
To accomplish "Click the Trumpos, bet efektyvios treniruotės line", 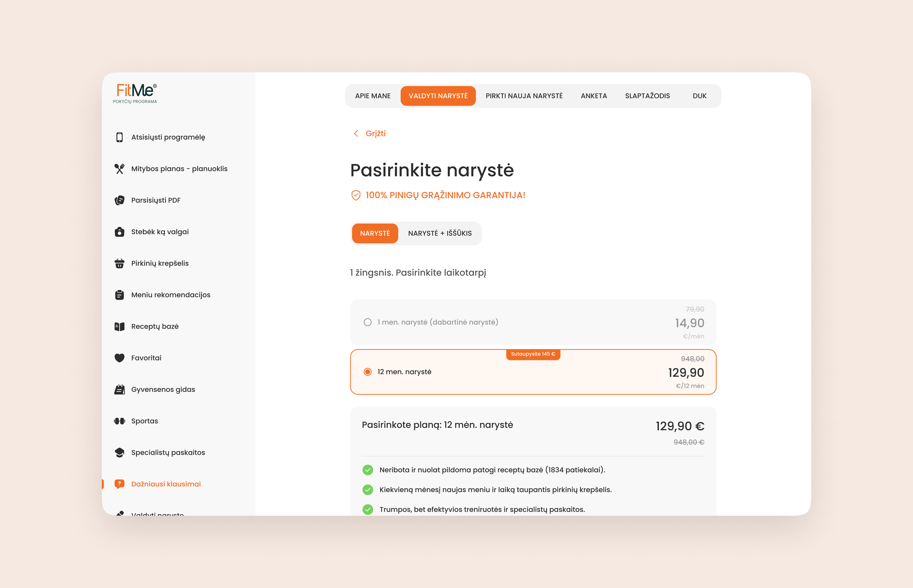I will point(482,510).
